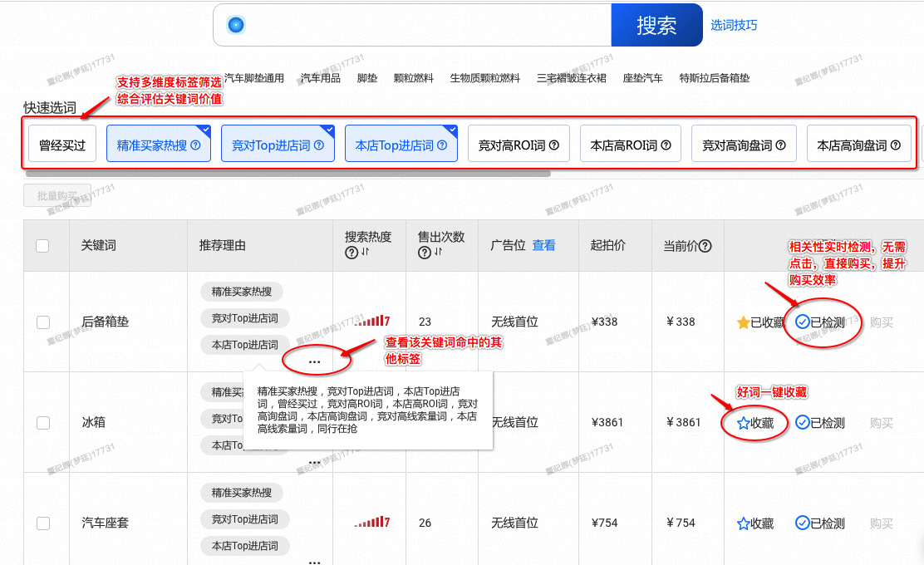Click the filled star for 后备箱垫
Screen dimensions: 924x565
click(x=743, y=322)
